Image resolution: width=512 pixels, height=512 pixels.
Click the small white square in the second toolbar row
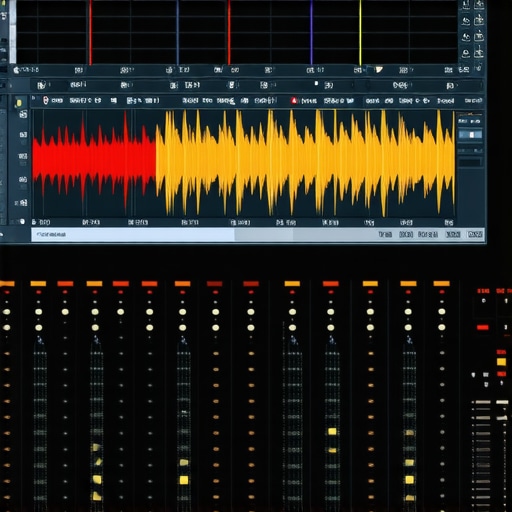[316, 83]
